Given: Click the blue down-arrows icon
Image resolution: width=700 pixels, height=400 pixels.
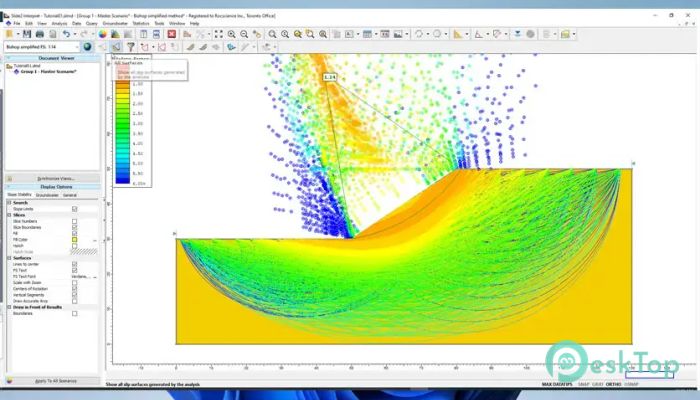Looking at the screenshot, I should [x=517, y=34].
